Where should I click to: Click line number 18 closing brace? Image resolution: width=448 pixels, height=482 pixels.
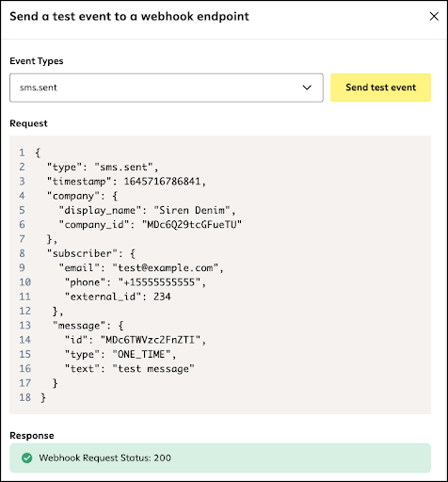click(x=43, y=398)
